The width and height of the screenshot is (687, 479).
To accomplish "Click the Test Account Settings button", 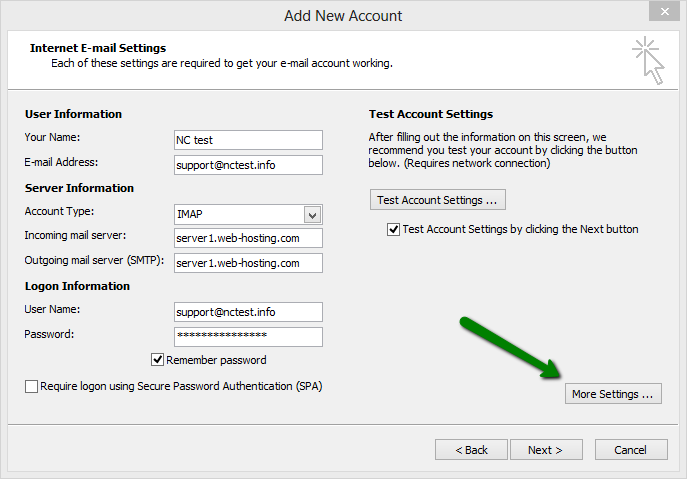I will [437, 200].
